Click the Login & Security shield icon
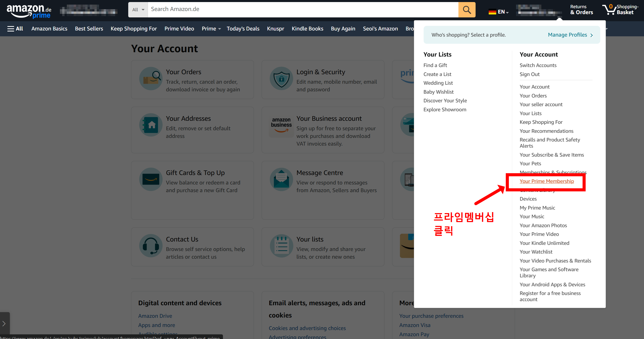This screenshot has width=644, height=339. [x=281, y=79]
